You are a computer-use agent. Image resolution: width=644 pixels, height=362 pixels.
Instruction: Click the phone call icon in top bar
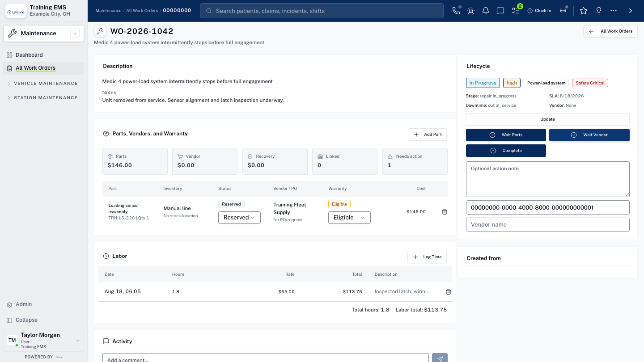(456, 11)
